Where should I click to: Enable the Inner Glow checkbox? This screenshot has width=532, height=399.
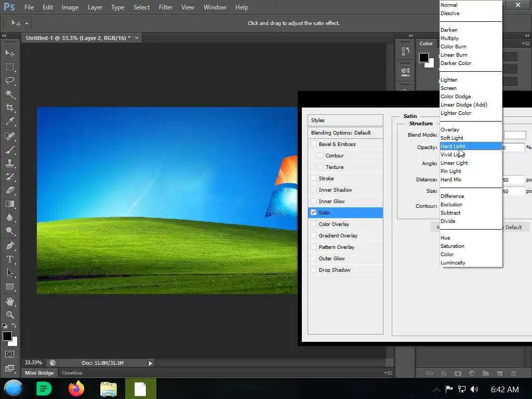pos(313,201)
